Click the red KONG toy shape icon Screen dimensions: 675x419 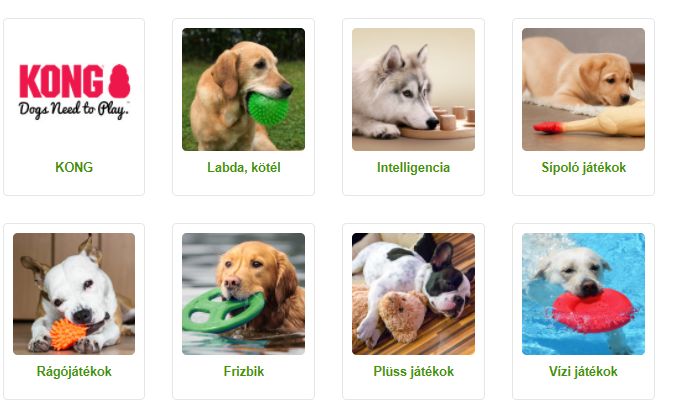tap(119, 81)
